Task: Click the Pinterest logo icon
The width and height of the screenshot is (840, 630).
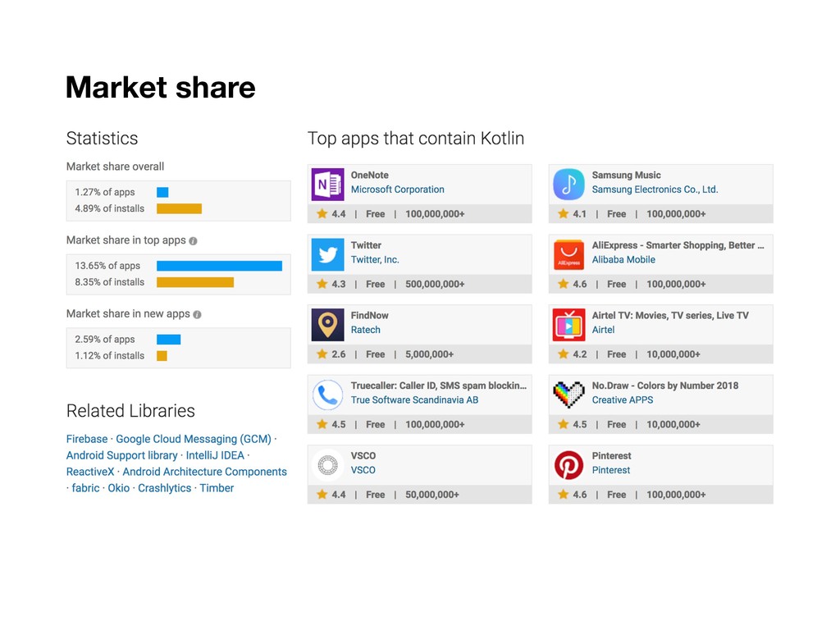Action: click(568, 465)
